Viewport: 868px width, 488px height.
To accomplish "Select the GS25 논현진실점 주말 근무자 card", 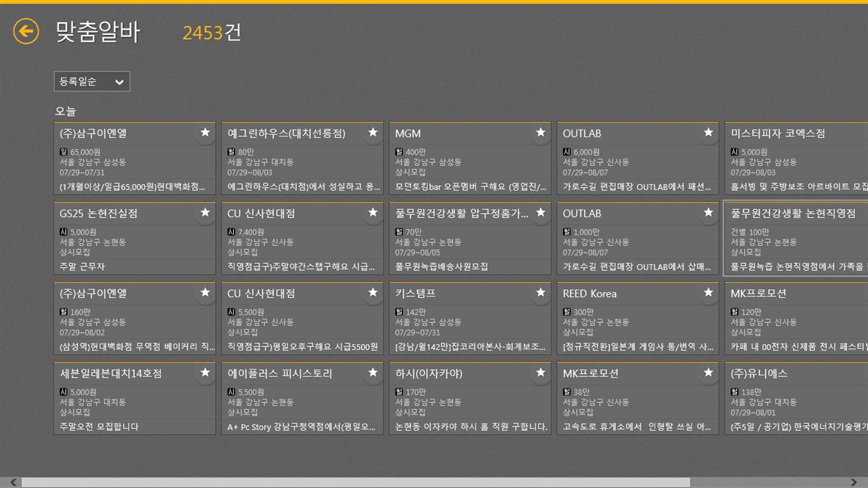I will tap(134, 239).
